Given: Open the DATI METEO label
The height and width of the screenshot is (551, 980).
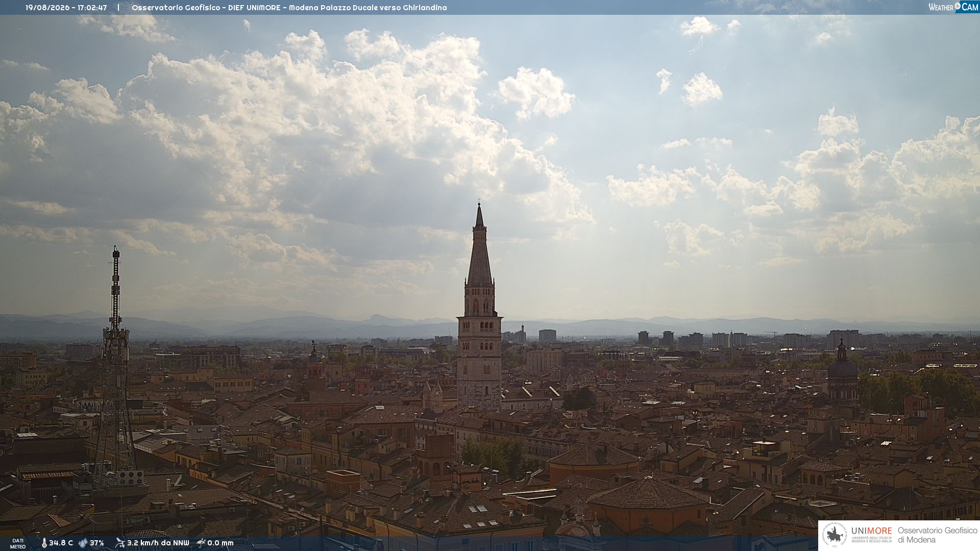Looking at the screenshot, I should (x=18, y=543).
